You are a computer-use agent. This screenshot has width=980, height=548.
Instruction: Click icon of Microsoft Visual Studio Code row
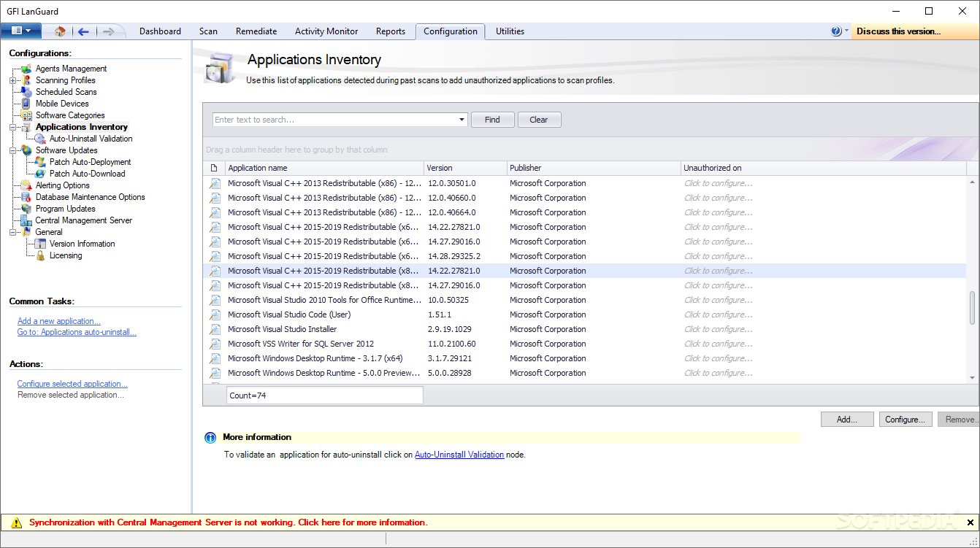(x=215, y=314)
